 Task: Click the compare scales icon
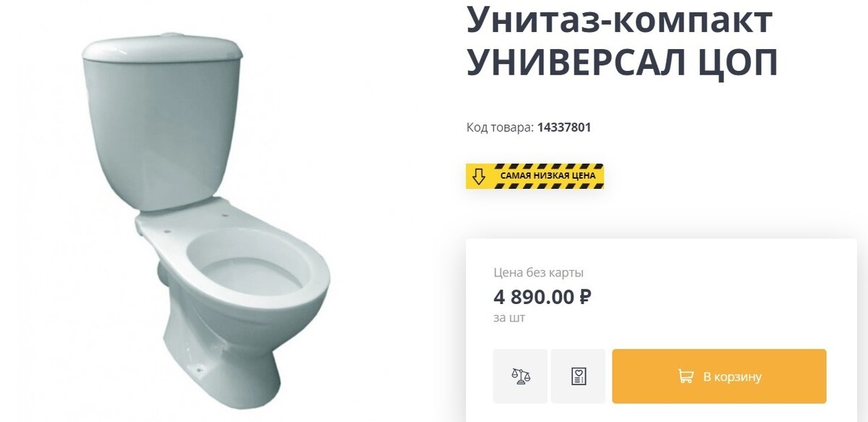(x=520, y=376)
